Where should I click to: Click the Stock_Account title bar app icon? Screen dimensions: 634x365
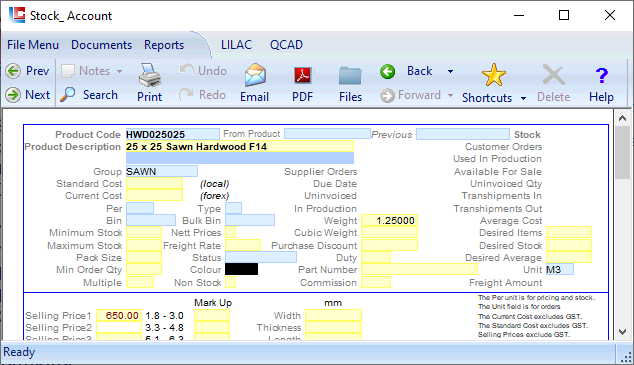point(17,15)
